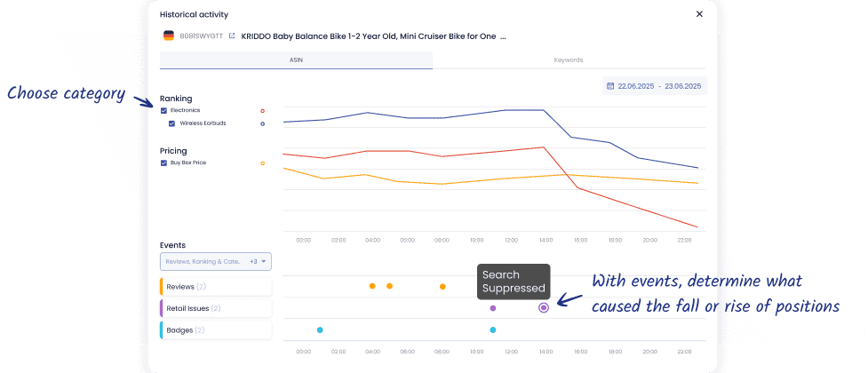The image size is (868, 373).
Task: Click the calendar icon in date range
Action: click(609, 86)
